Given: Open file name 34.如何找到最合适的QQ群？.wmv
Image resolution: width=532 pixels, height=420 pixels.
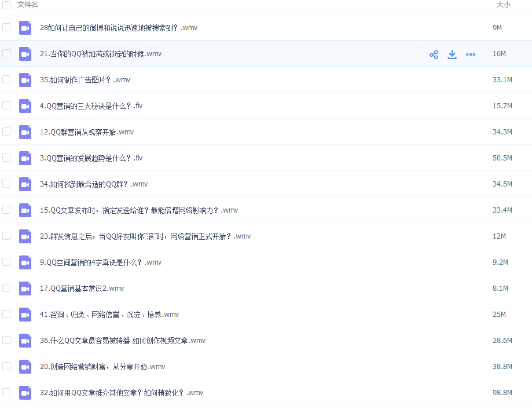Looking at the screenshot, I should click(94, 184).
